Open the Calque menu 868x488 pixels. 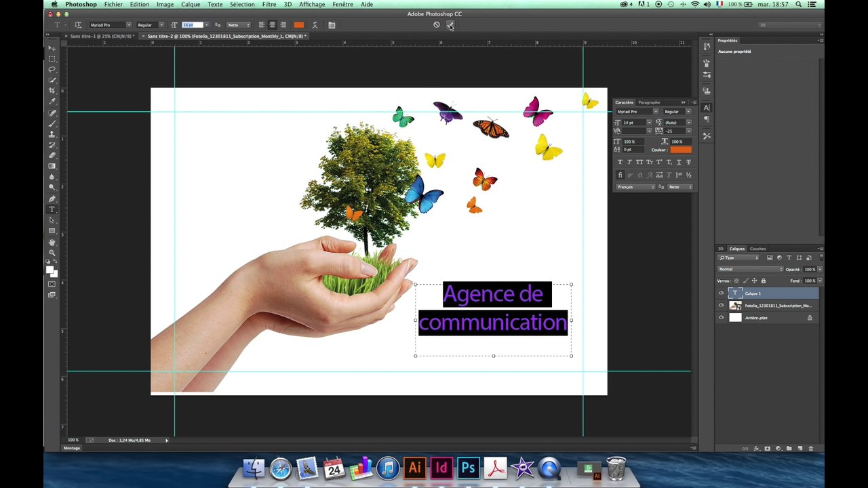tap(191, 4)
